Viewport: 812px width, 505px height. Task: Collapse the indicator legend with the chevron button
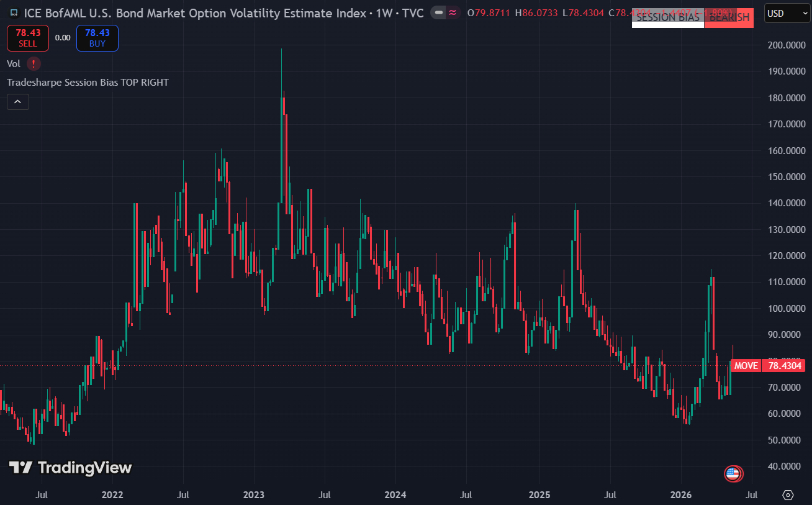click(x=18, y=101)
